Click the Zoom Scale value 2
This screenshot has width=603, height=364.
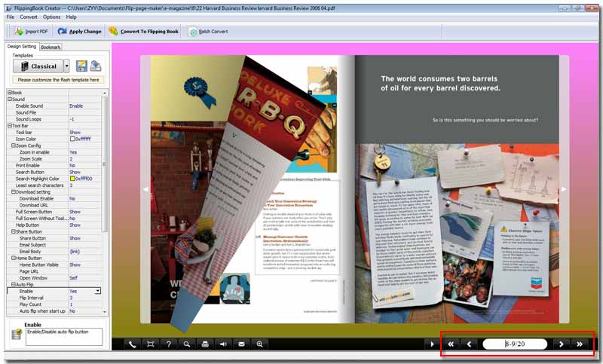click(71, 159)
